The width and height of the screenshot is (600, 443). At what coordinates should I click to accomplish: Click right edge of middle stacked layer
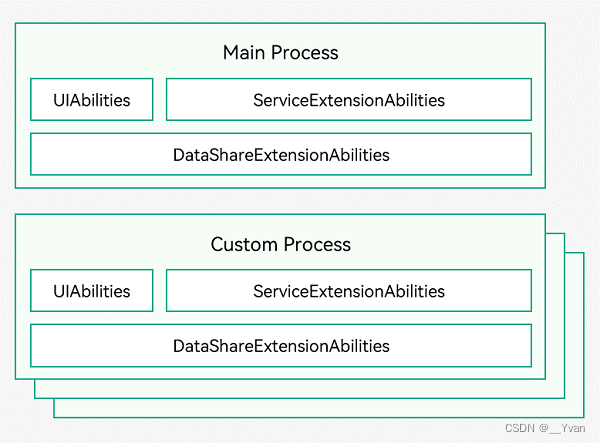pyautogui.click(x=564, y=316)
